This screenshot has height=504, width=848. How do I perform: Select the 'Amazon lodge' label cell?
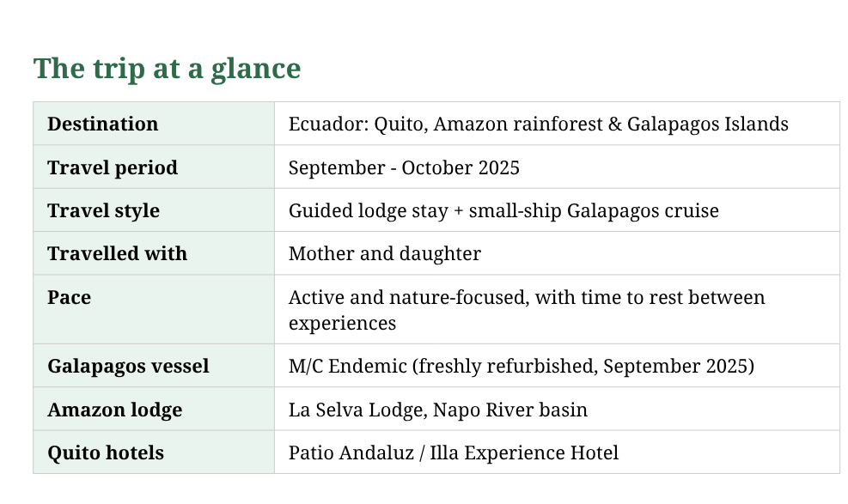115,410
